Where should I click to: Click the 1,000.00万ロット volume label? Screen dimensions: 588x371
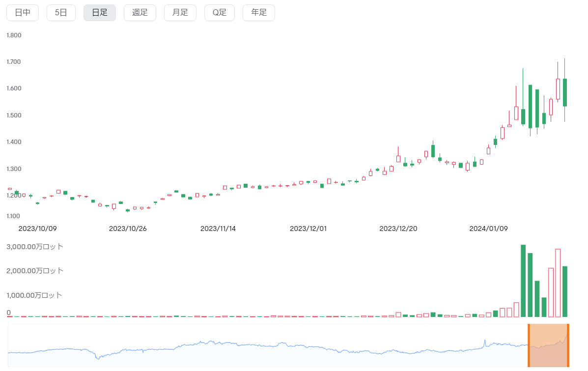[34, 295]
